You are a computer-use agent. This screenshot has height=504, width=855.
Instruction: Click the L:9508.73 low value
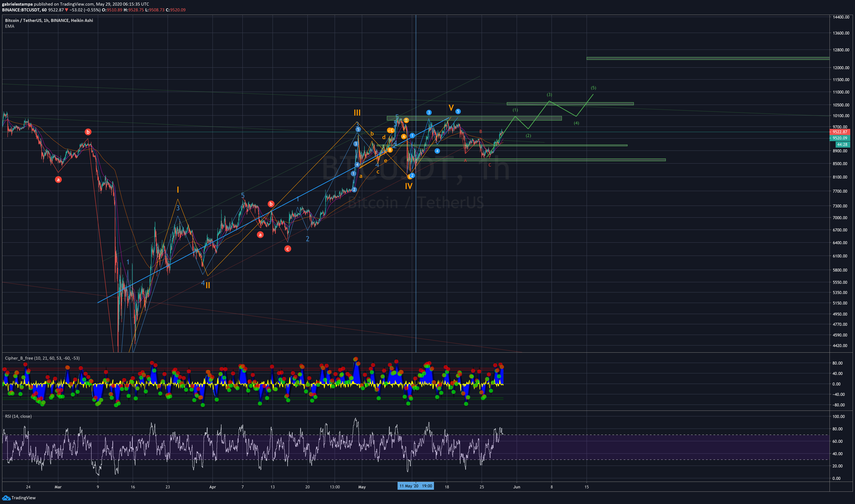click(155, 10)
